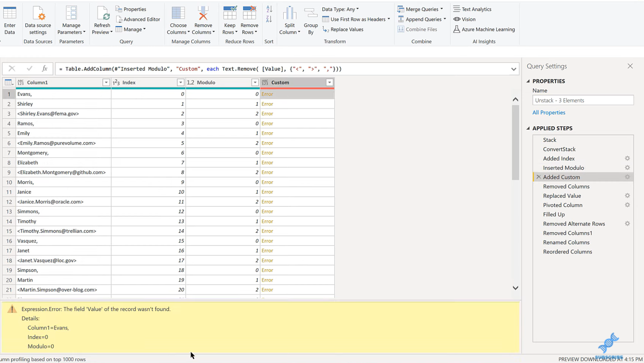Click the Refresh Preview icon

(x=103, y=13)
